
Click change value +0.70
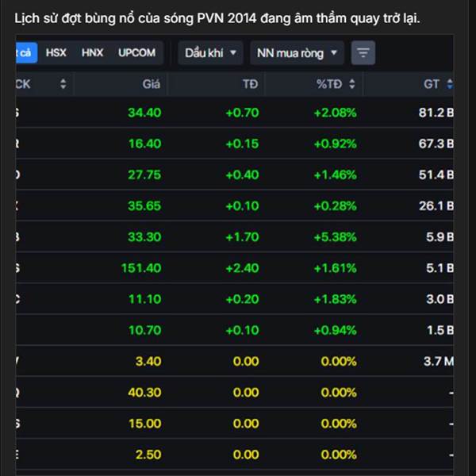[242, 113]
